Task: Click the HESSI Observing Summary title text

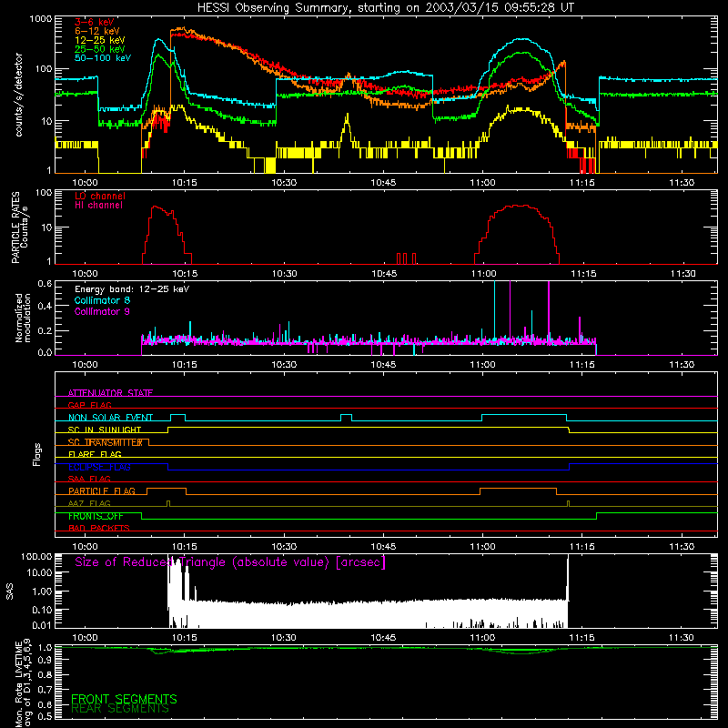Action: click(x=385, y=8)
